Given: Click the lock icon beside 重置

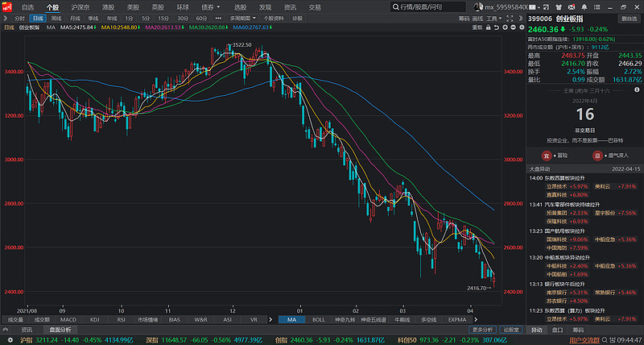Looking at the screenshot, I should pos(488,27).
